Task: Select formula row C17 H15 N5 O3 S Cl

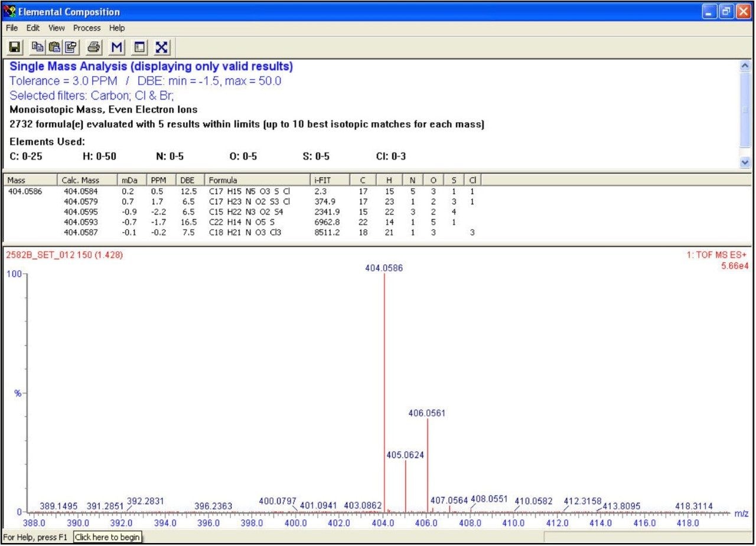Action: 250,191
